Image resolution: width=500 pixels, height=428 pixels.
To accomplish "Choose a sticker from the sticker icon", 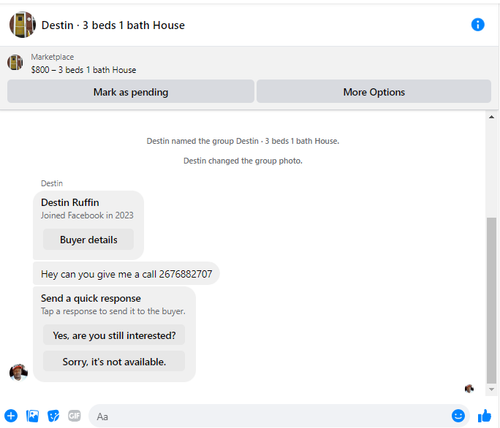I will (53, 416).
